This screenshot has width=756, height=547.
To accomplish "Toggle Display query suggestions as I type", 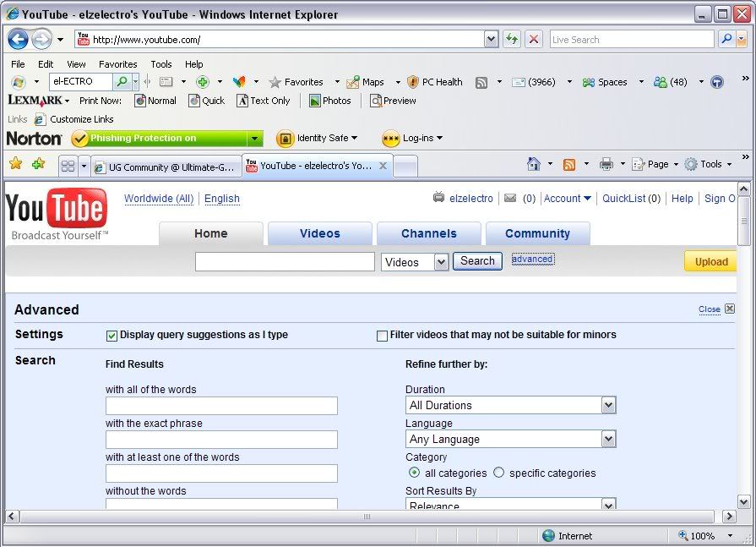I will point(111,336).
